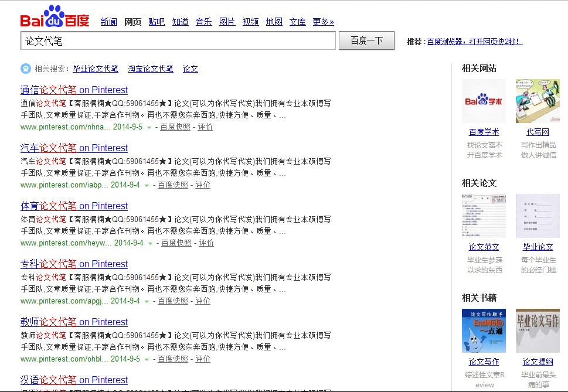The width and height of the screenshot is (568, 392).
Task: Open related search 论文
Action: coord(190,69)
